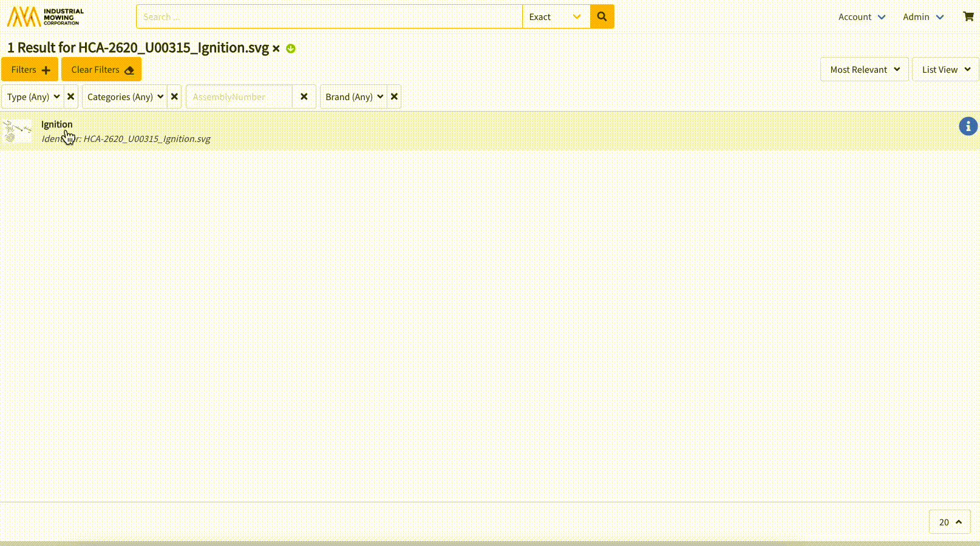Click the blue info icon for Ignition
Viewport: 980px width, 546px height.
968,126
